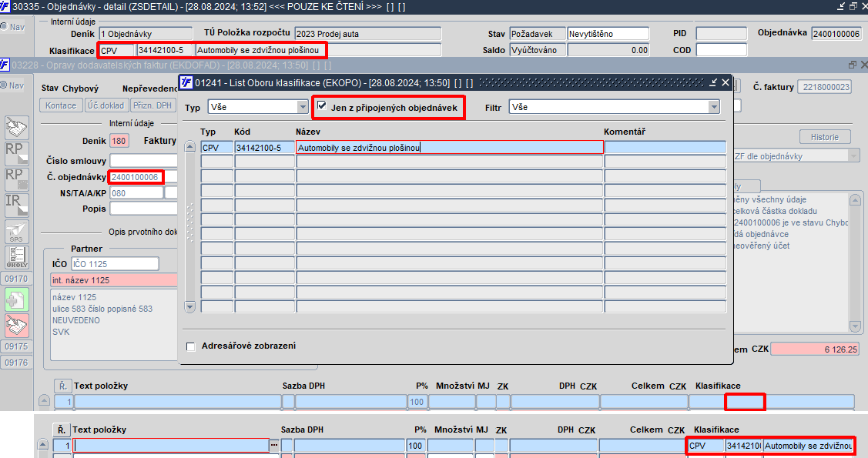Click the Klasifikace CPV cell in the lower items row
This screenshot has height=458, width=868.
click(705, 445)
